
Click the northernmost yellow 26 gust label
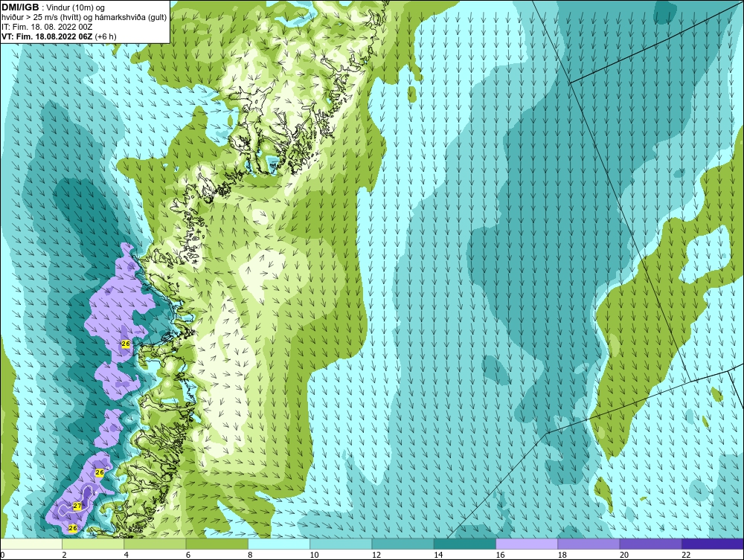point(126,344)
